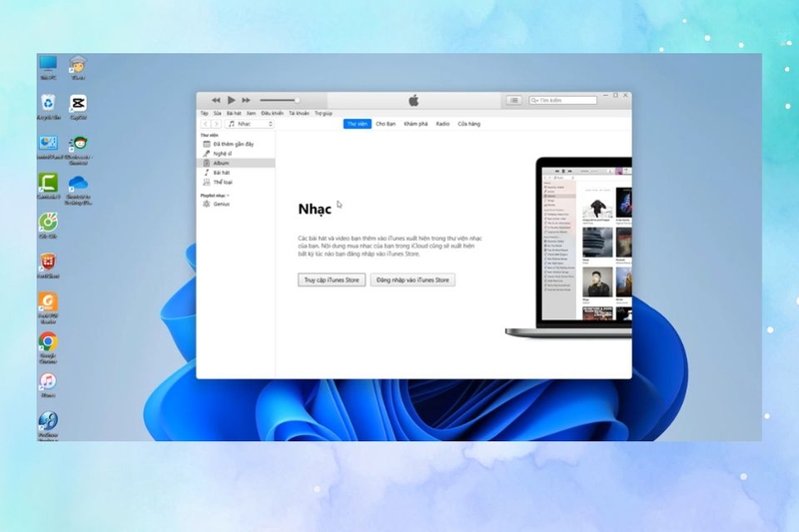Open the graduate avatar desktop icon
The height and width of the screenshot is (532, 799).
click(78, 68)
